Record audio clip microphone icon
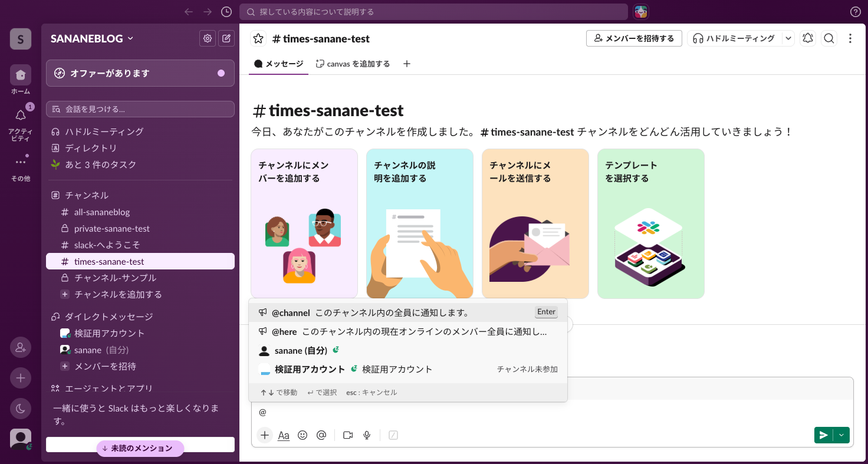The image size is (868, 464). pyautogui.click(x=367, y=435)
